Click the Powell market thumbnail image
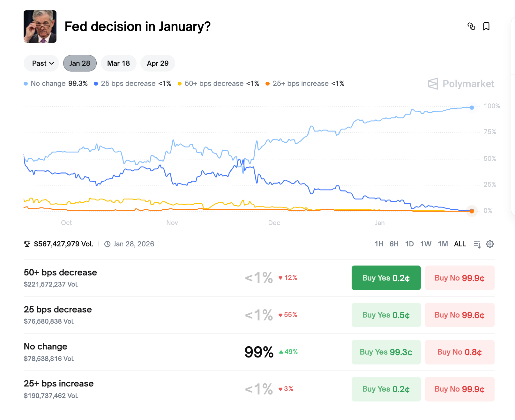The height and width of the screenshot is (420, 515). coord(40,26)
